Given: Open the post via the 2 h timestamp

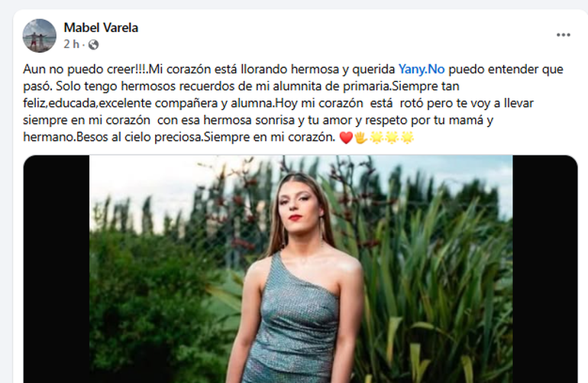Looking at the screenshot, I should pyautogui.click(x=71, y=44).
